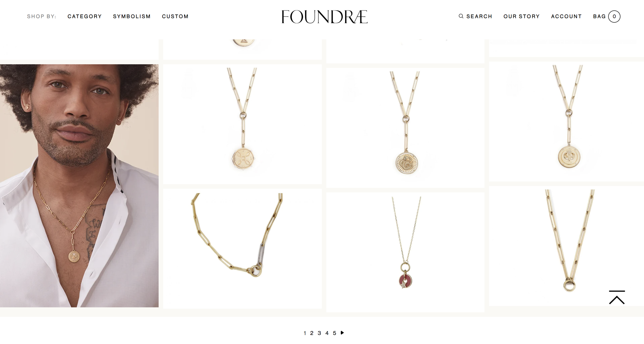
Task: Go to ACCOUNT page
Action: point(566,16)
